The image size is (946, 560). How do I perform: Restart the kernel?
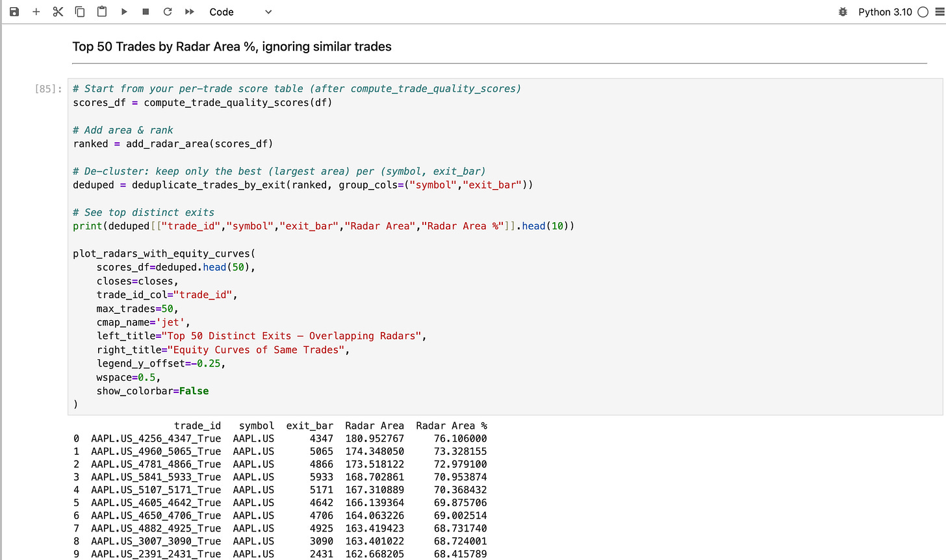(168, 12)
